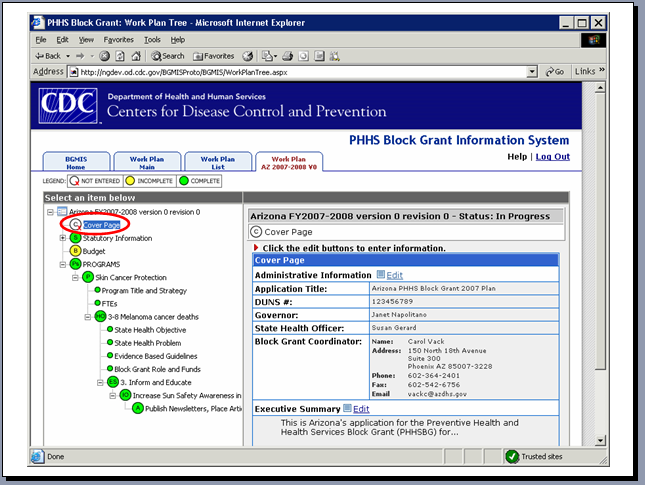The image size is (645, 485).
Task: Open the Tools menu
Action: (x=152, y=40)
